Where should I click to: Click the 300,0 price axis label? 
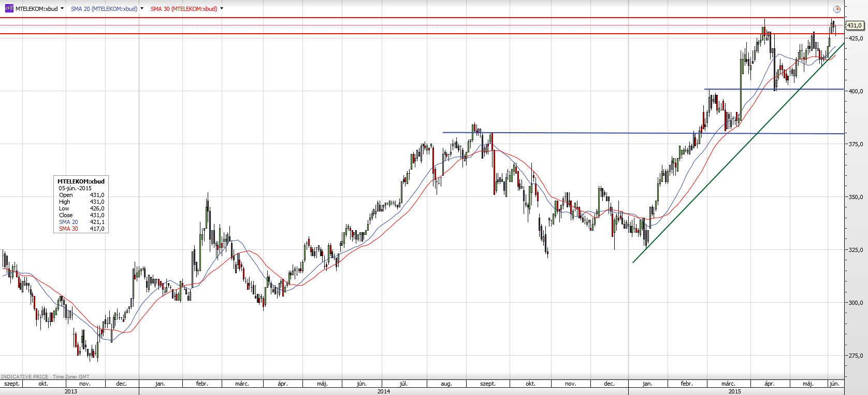(x=856, y=303)
